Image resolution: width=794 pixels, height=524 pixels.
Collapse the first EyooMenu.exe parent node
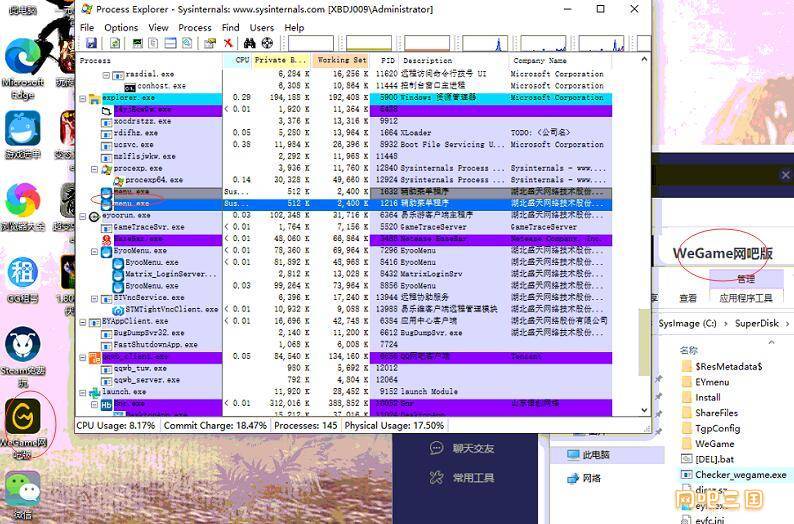(x=94, y=251)
